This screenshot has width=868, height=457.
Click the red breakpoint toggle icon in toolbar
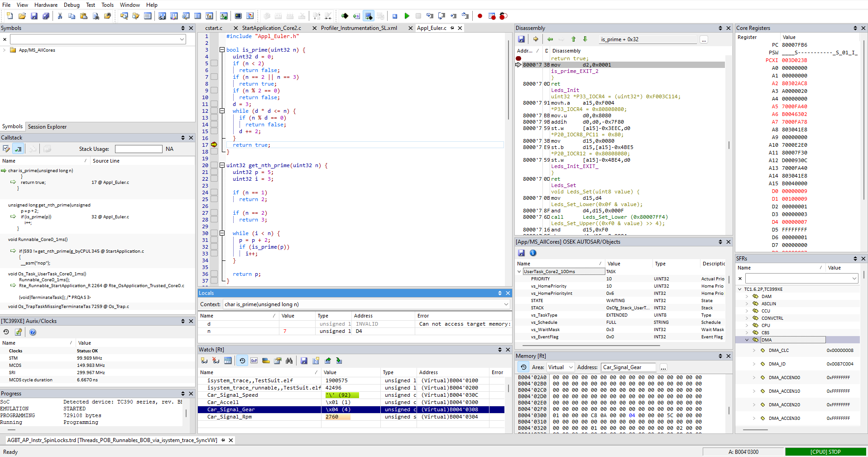click(x=480, y=16)
